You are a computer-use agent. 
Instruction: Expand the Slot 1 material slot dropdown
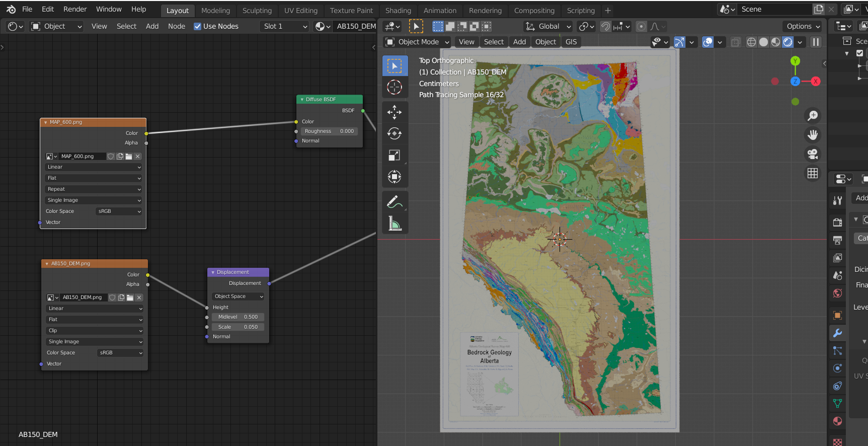coord(285,26)
